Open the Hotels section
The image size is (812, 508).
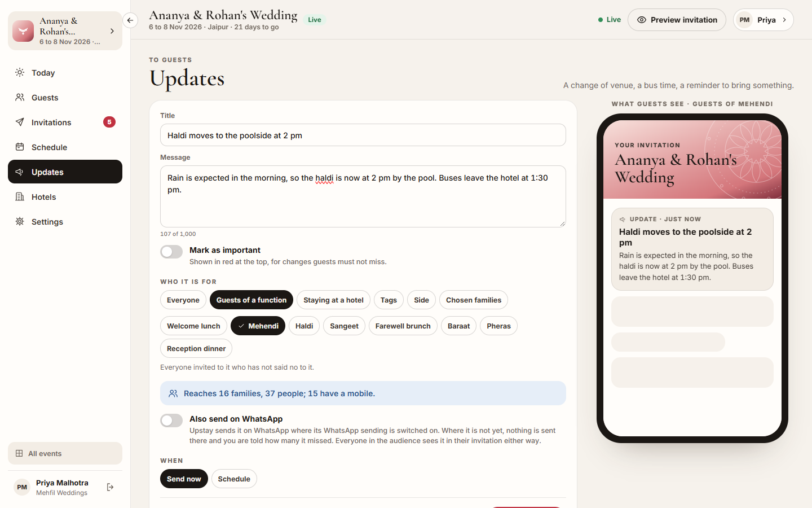[65, 196]
